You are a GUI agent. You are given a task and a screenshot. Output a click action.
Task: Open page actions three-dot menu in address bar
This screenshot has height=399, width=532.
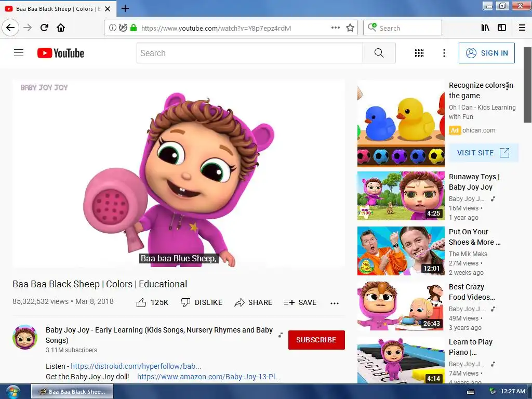click(x=335, y=28)
